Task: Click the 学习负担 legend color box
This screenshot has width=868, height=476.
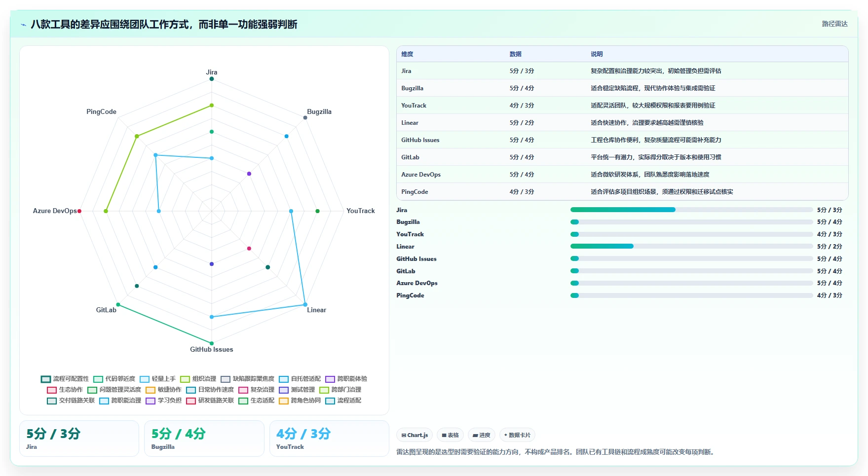Action: pyautogui.click(x=151, y=401)
